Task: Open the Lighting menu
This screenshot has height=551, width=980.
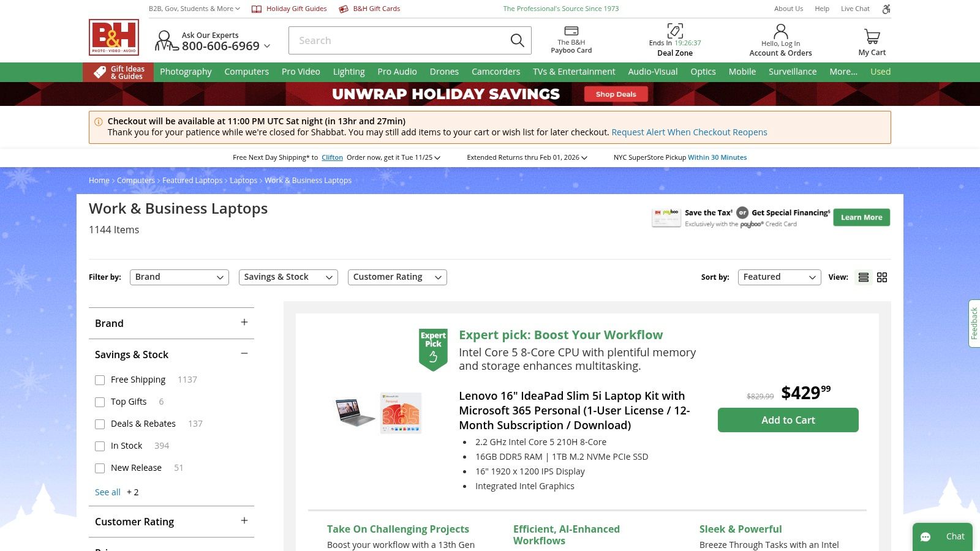Action: tap(349, 72)
